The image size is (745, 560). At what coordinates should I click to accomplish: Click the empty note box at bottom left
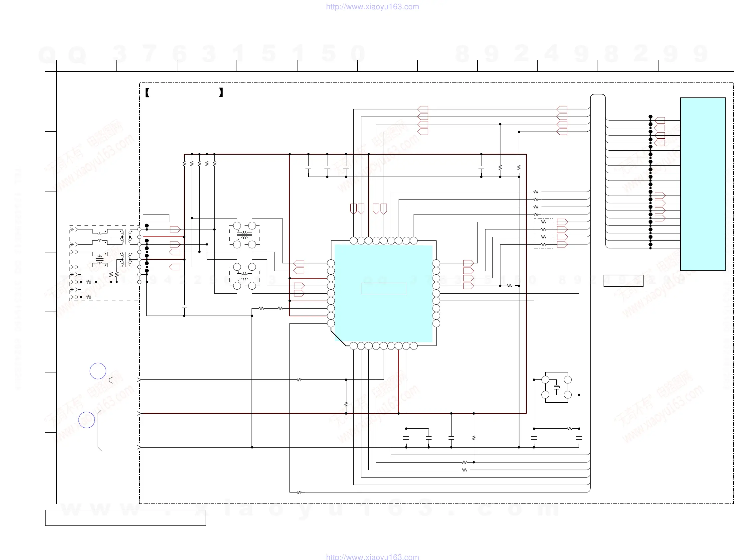[125, 517]
